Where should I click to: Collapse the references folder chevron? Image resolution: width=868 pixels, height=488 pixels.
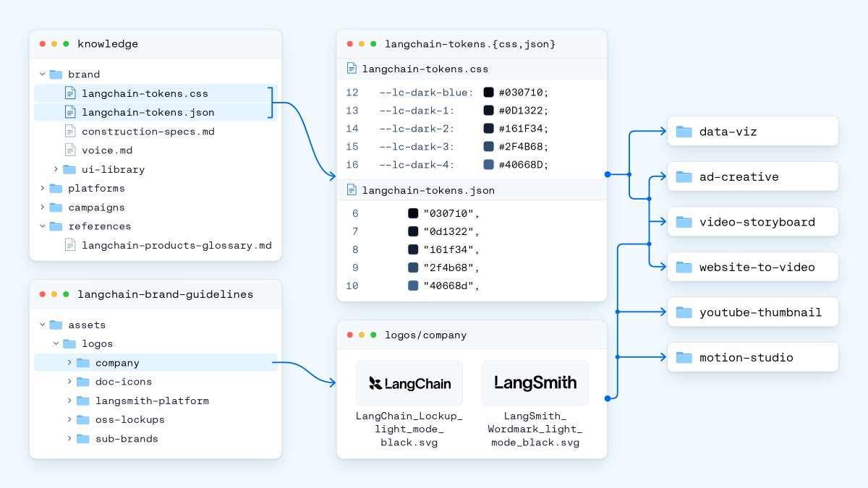click(x=42, y=226)
